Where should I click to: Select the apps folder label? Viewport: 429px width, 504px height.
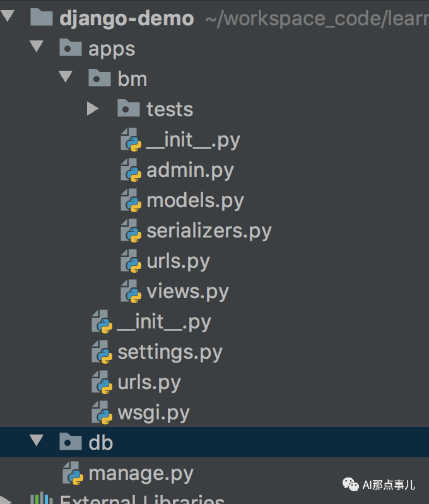coord(112,49)
